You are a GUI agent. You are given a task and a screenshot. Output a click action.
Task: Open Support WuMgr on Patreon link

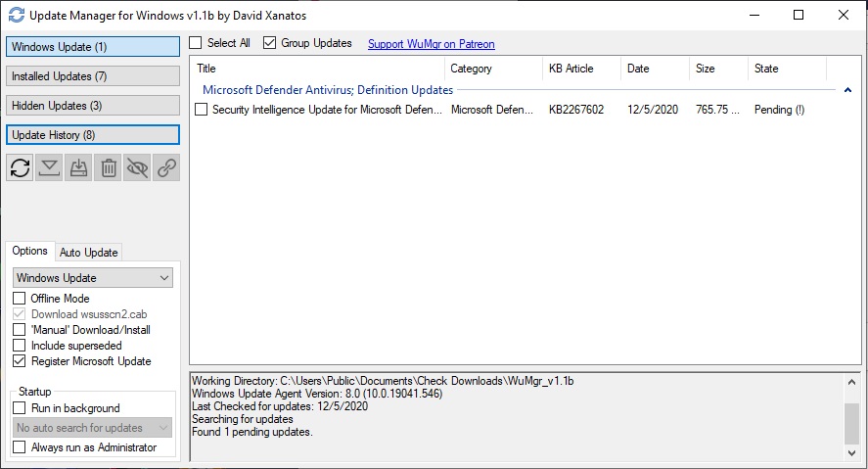point(431,44)
